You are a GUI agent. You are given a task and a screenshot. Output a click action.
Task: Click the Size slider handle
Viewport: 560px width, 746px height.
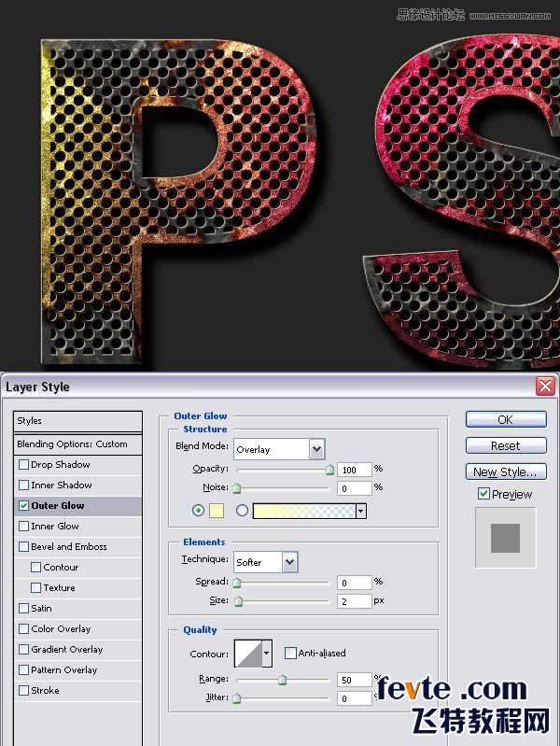(239, 601)
